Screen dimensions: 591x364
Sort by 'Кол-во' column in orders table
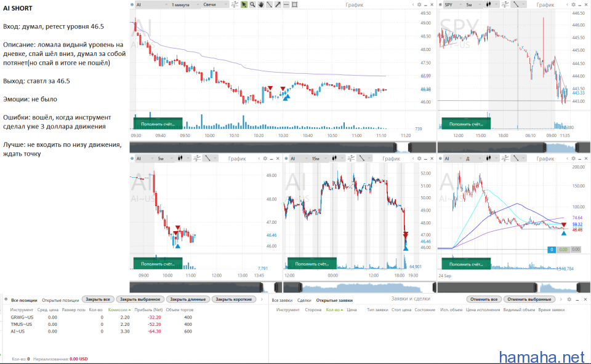pos(334,310)
